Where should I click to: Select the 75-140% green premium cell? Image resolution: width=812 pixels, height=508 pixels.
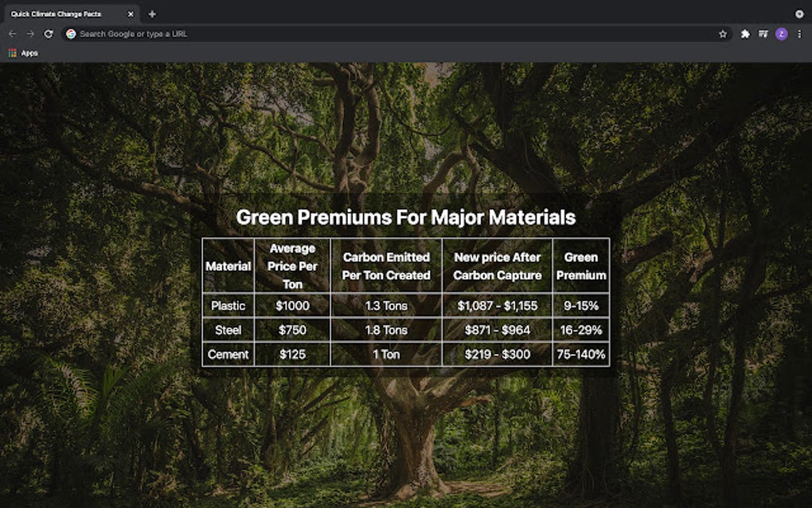click(581, 354)
